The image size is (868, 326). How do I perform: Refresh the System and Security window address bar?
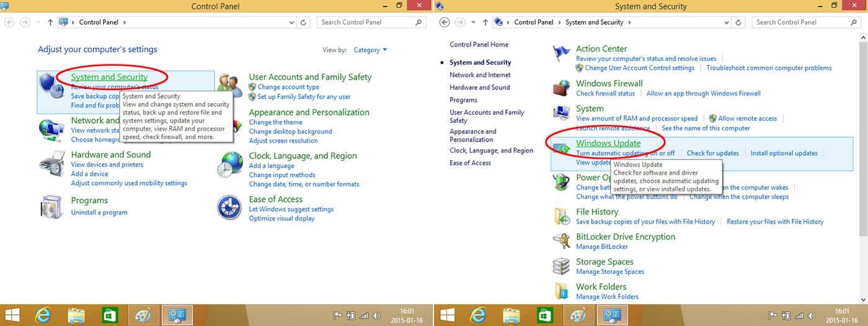click(738, 22)
